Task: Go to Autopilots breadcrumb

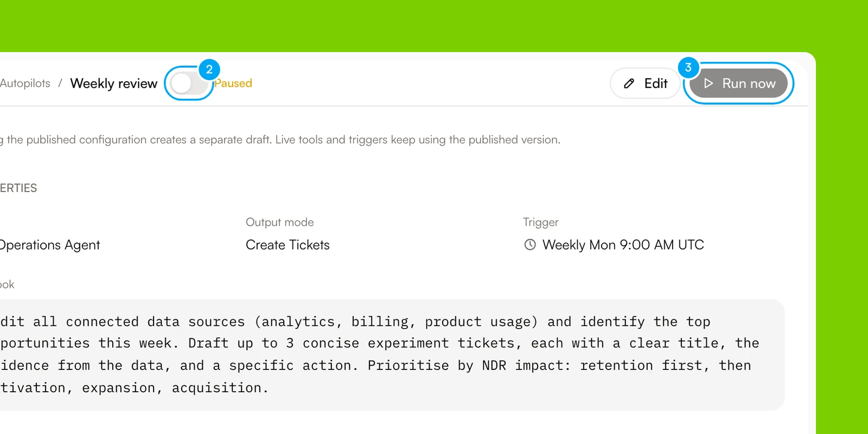Action: [x=25, y=84]
